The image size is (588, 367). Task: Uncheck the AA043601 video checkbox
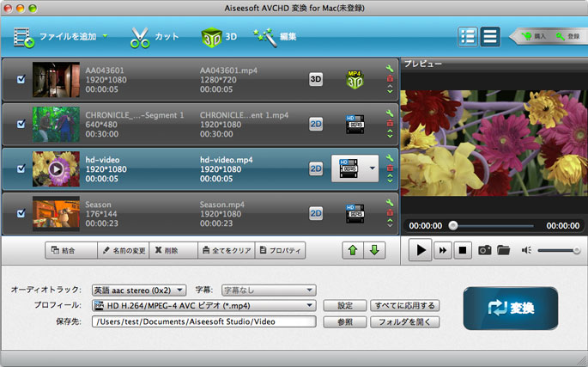21,79
